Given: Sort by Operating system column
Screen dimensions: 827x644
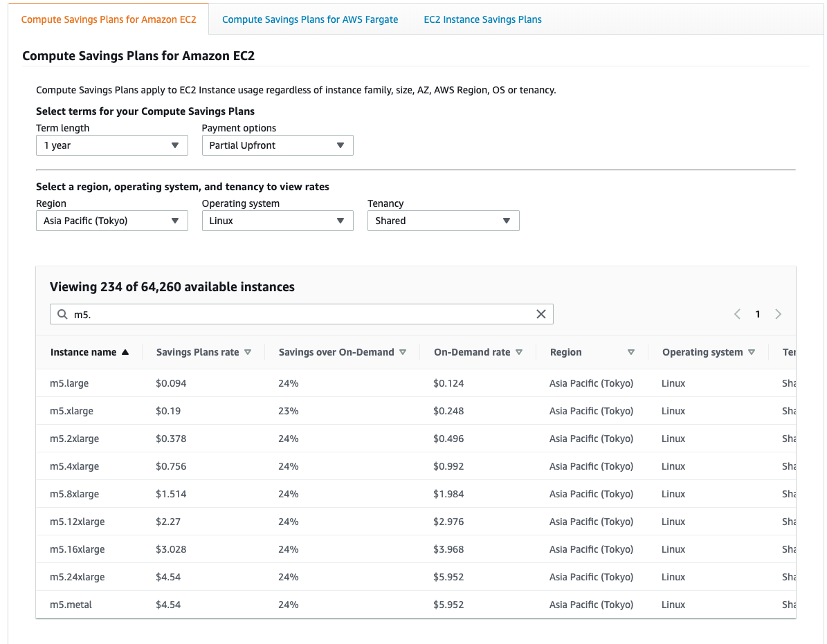Looking at the screenshot, I should click(x=709, y=352).
